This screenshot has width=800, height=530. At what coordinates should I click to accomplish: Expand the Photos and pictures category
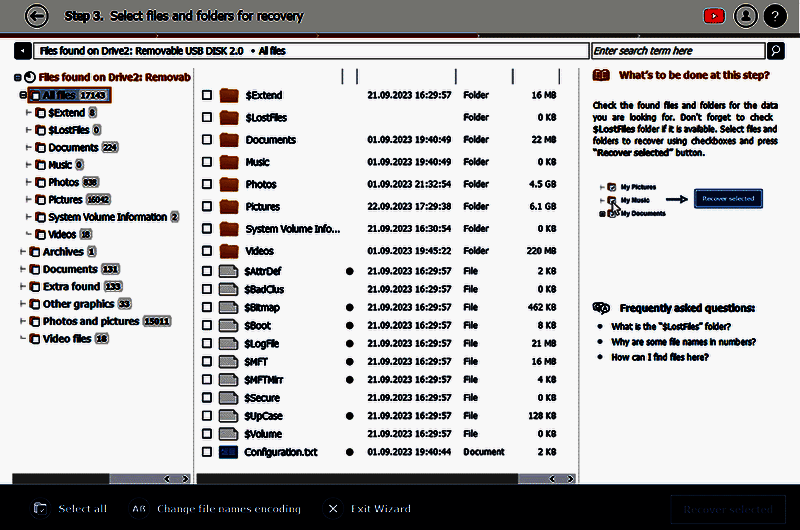click(x=23, y=322)
